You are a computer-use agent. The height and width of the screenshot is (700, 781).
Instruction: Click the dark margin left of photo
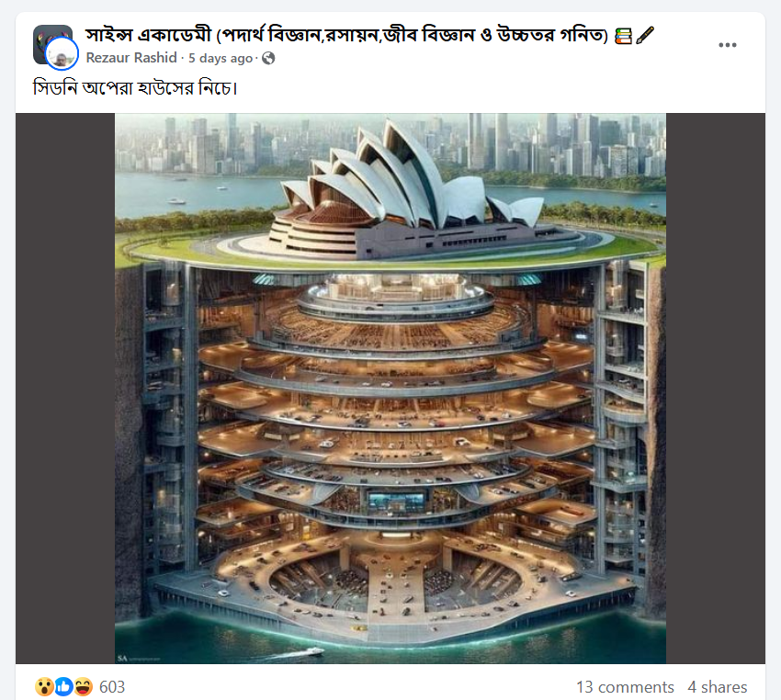tap(65, 389)
